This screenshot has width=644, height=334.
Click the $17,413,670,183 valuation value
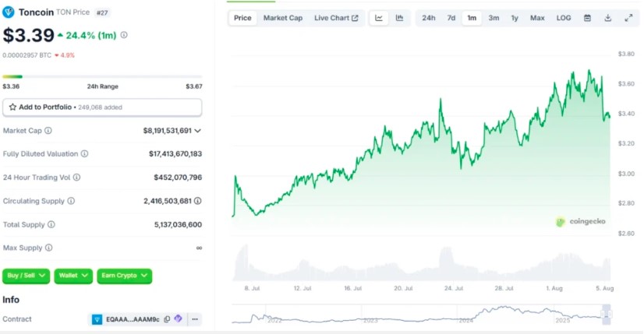pos(175,154)
